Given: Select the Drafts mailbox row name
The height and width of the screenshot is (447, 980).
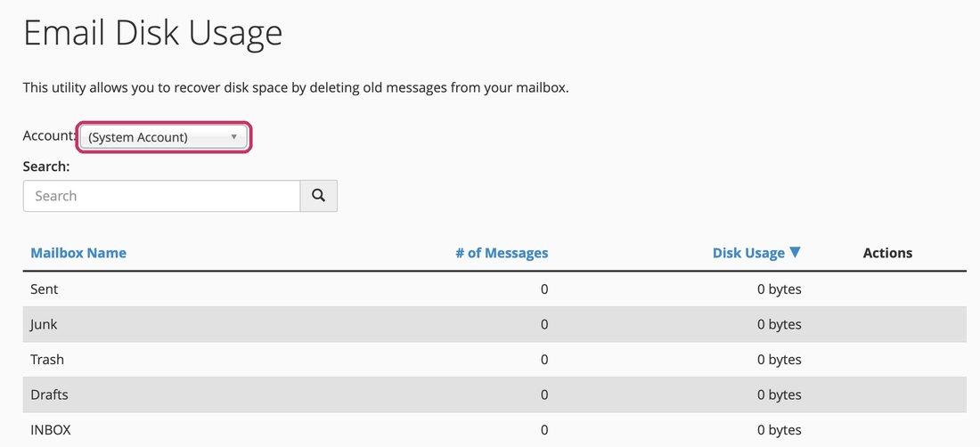Looking at the screenshot, I should (49, 394).
